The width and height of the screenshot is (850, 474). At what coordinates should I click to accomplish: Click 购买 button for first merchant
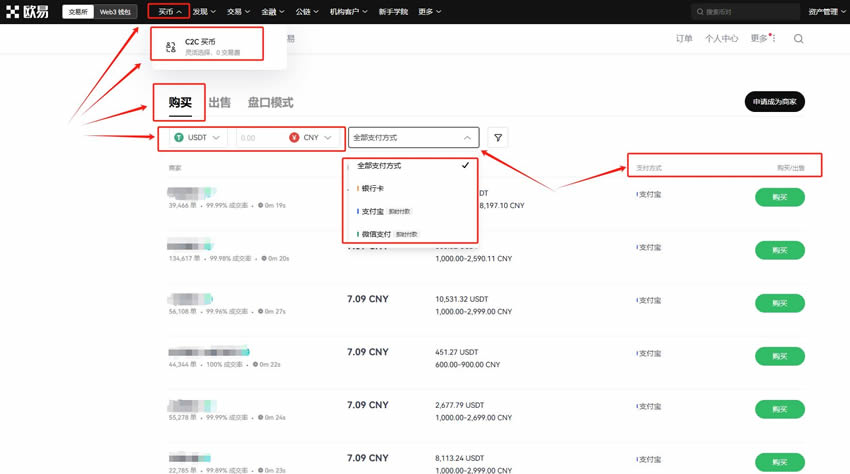779,198
